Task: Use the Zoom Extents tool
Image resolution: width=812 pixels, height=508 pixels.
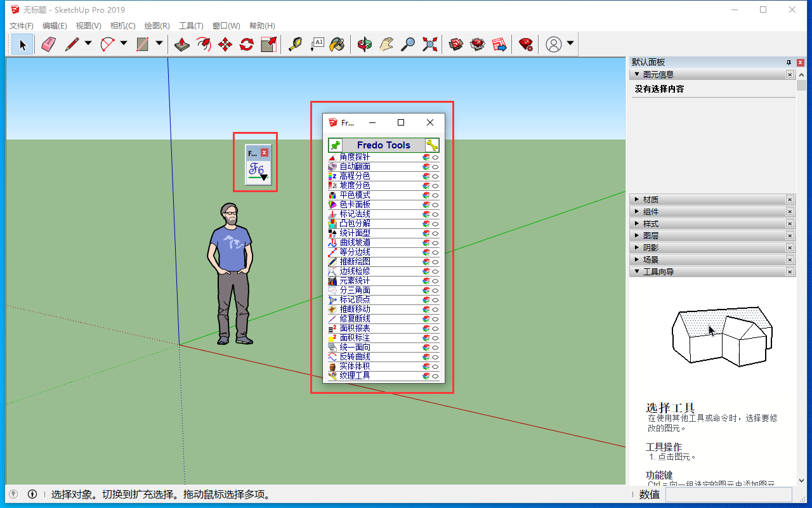Action: (430, 44)
